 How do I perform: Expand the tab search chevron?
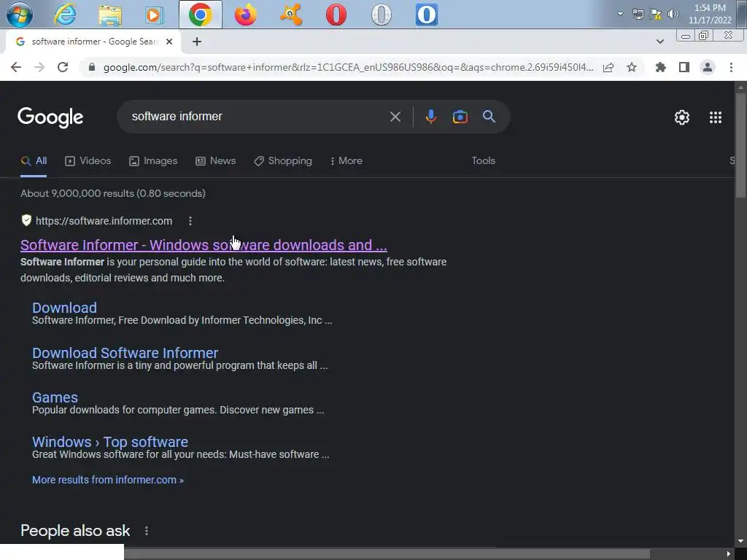[x=659, y=42]
